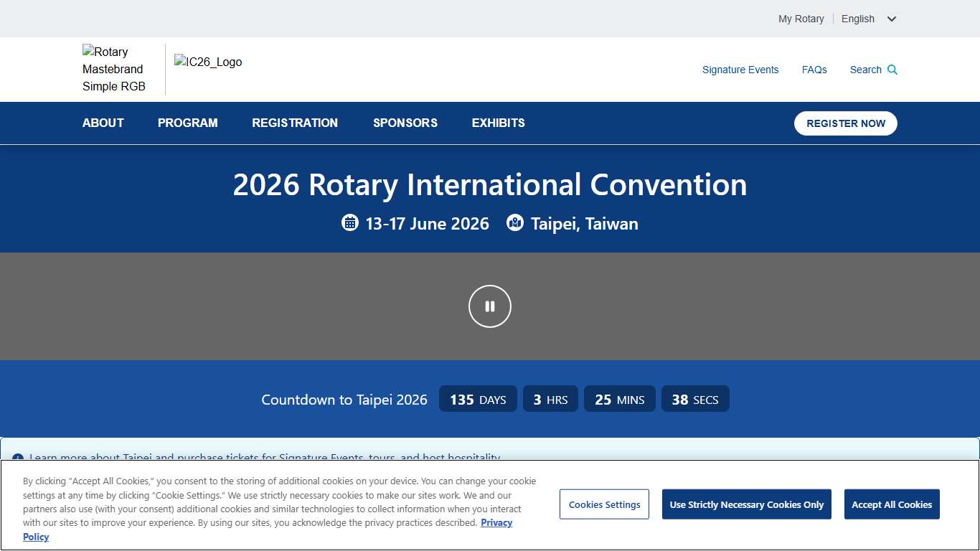Open the EXHIBITS menu

pos(498,123)
